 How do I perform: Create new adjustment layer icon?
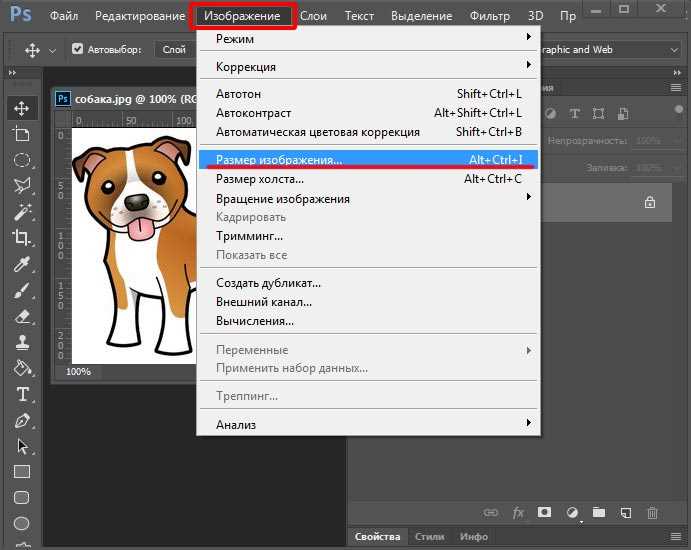click(572, 513)
